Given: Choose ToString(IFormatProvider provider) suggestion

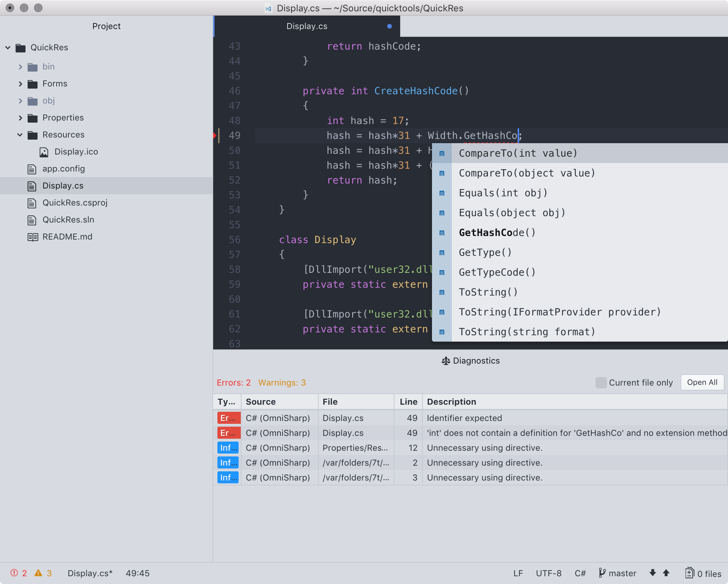Looking at the screenshot, I should click(580, 312).
